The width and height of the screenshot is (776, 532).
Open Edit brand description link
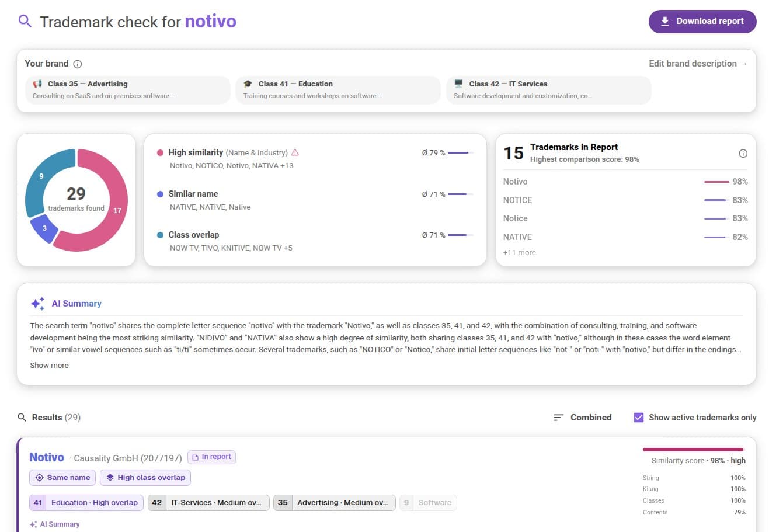point(698,64)
